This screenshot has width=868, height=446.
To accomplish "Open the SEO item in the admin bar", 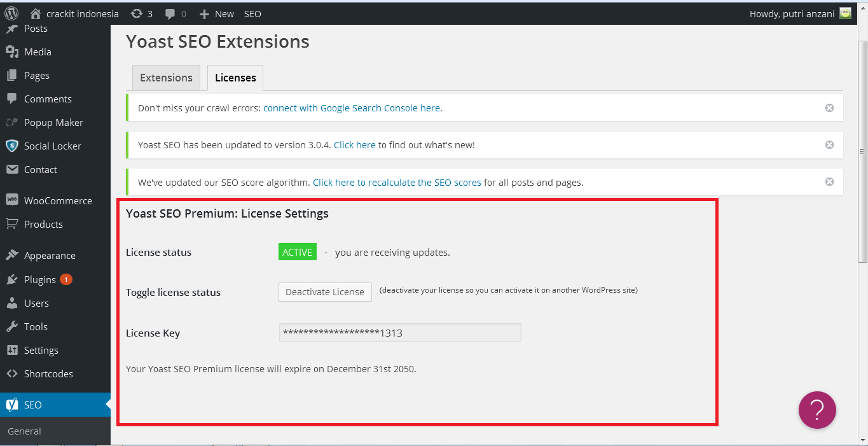I will click(252, 13).
